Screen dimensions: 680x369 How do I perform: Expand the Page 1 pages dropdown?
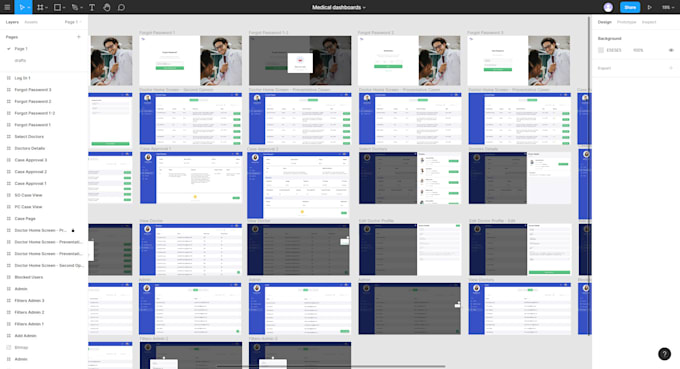click(x=73, y=22)
